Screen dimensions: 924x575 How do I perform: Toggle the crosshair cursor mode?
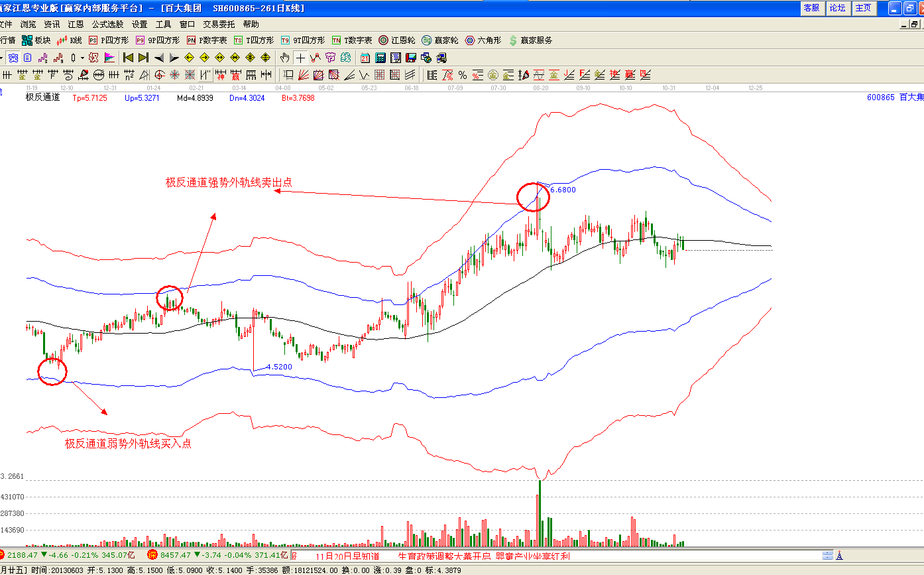pyautogui.click(x=300, y=58)
